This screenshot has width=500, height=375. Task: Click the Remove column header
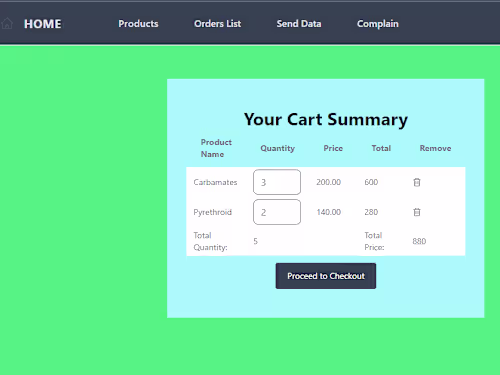tap(435, 148)
